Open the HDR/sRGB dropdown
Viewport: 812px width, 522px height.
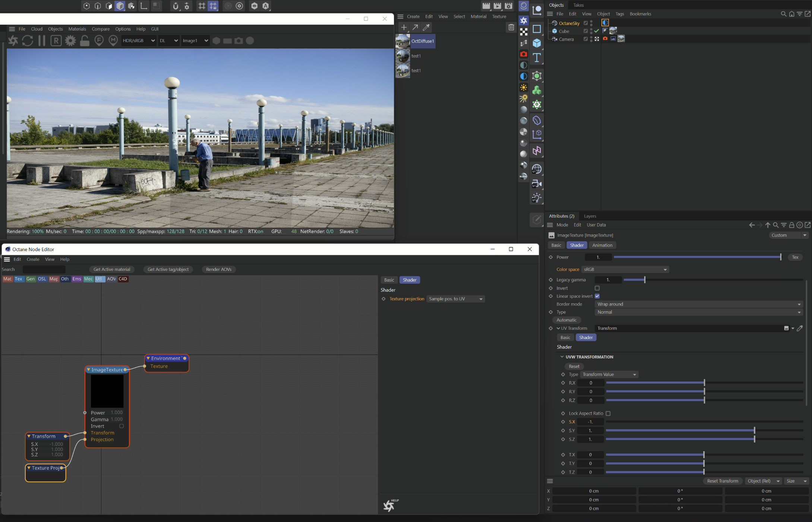[139, 41]
